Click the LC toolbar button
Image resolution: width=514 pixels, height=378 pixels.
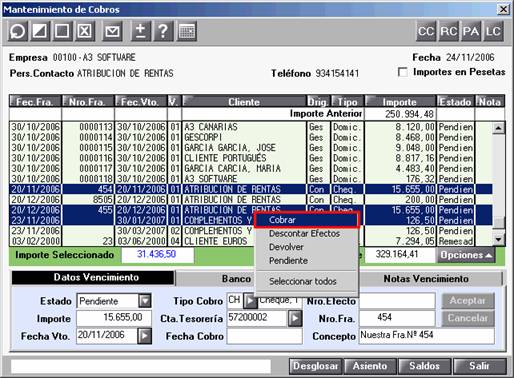(493, 31)
